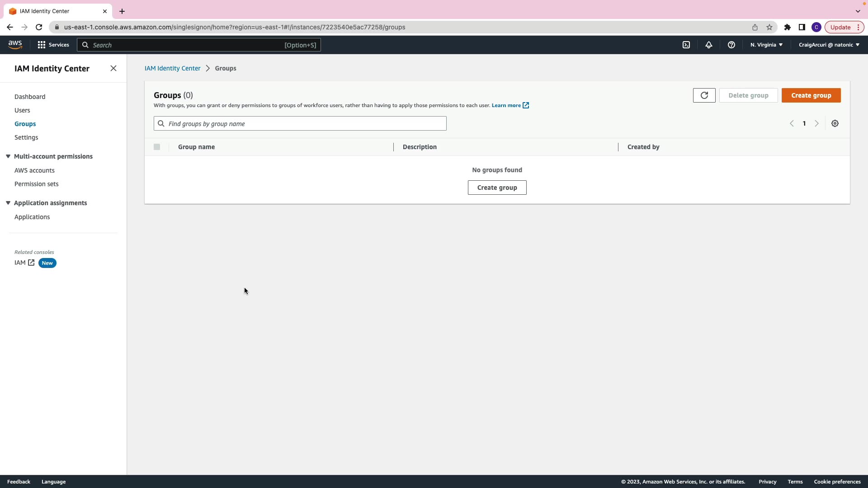Viewport: 868px width, 488px height.
Task: Click the Chrome extensions puzzle icon
Action: pyautogui.click(x=787, y=27)
